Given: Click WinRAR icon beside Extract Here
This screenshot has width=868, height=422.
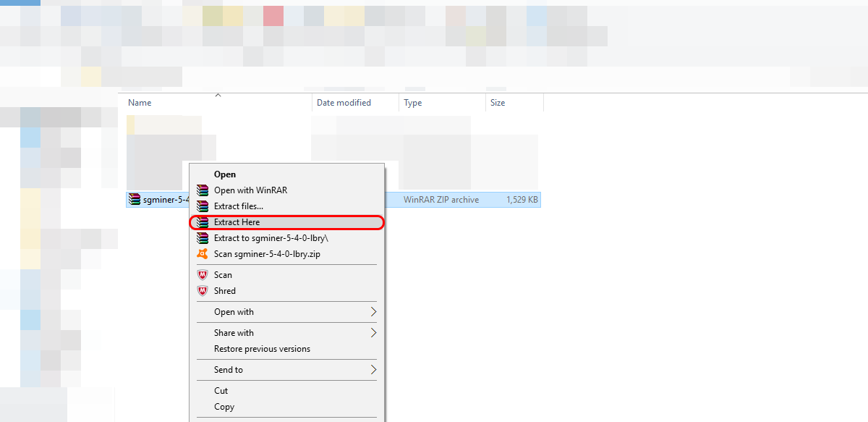Looking at the screenshot, I should [203, 222].
